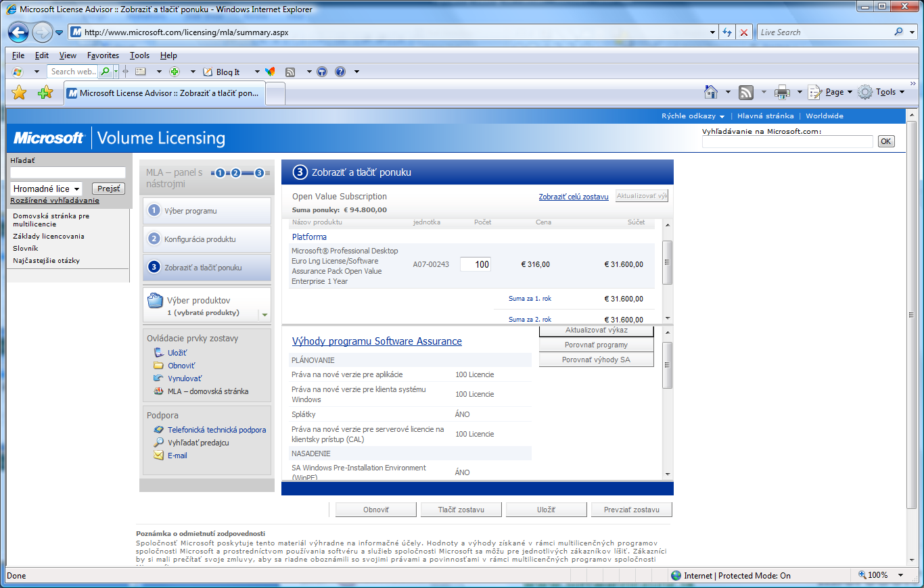This screenshot has width=924, height=588.
Task: Click the OK search button
Action: point(885,142)
